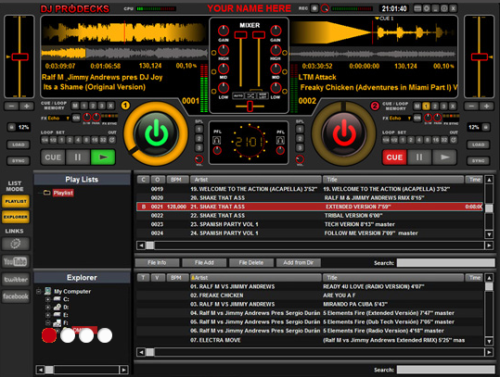The height and width of the screenshot is (377, 500).
Task: Click deck 1 green power jog wheel button
Action: pos(156,133)
